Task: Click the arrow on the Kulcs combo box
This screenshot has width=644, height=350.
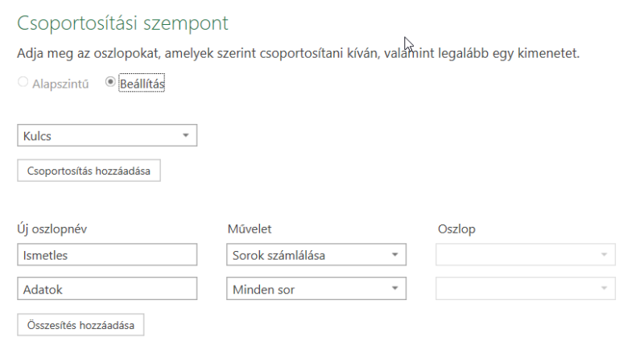Action: (x=186, y=136)
